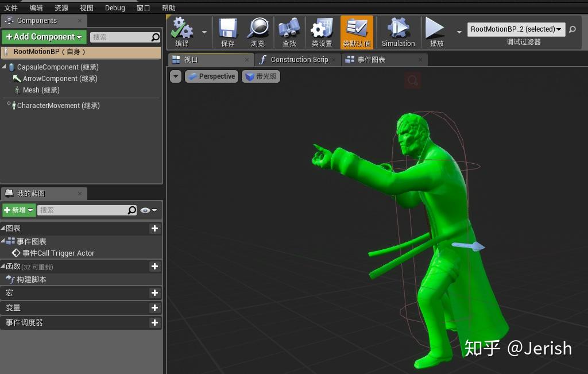Toggle the eye filter in 我的蓝图 panel
The height and width of the screenshot is (374, 588).
(x=145, y=210)
